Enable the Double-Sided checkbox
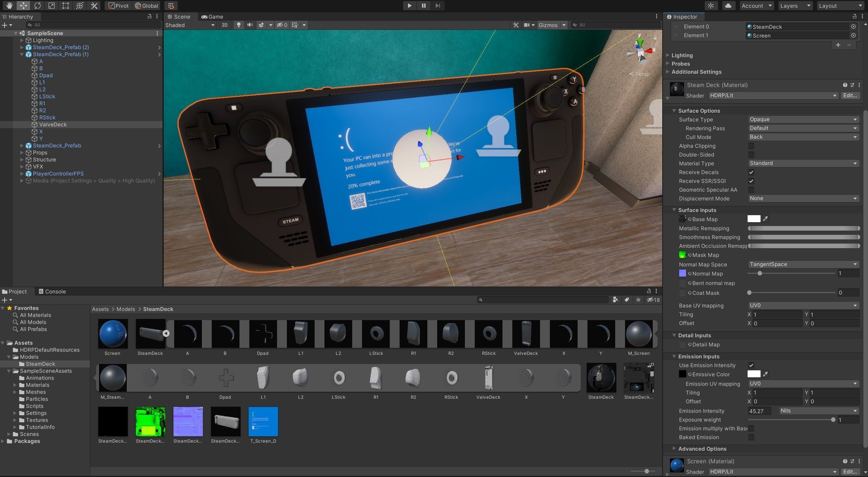Viewport: 868px width, 477px height. click(751, 155)
